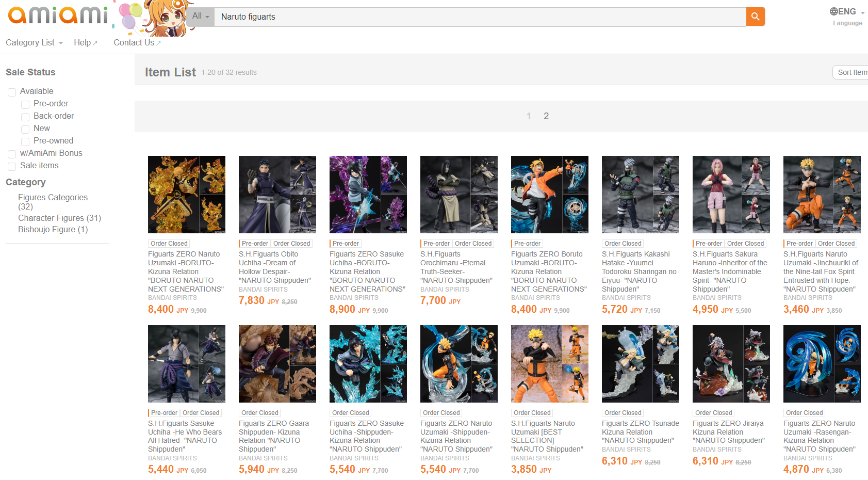The image size is (868, 480).
Task: Click the 7,700 JPY Orochimaru price
Action: (x=440, y=301)
